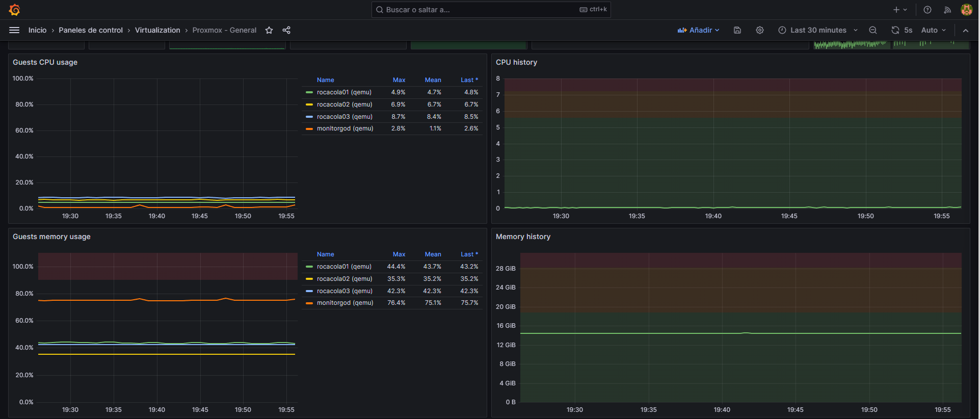
Task: Open the hamburger navigation menu
Action: (14, 30)
